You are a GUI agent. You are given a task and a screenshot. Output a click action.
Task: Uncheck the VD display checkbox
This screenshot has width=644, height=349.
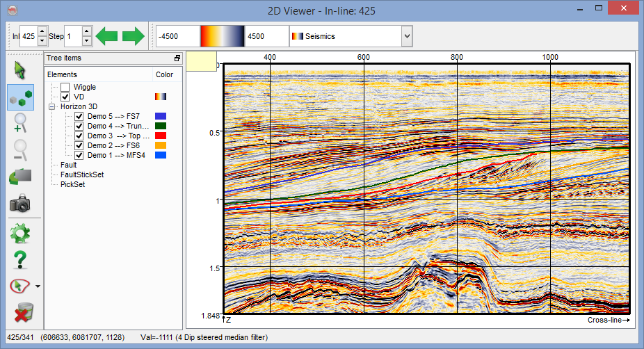65,97
